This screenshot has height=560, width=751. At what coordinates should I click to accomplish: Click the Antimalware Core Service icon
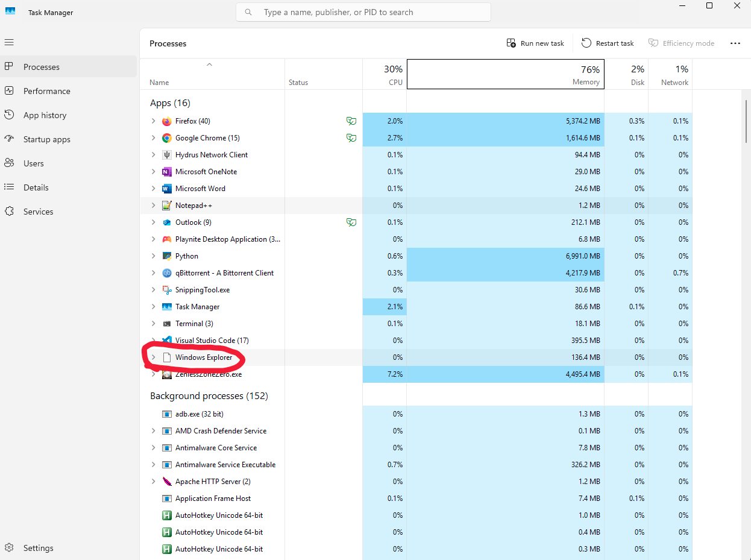coord(167,448)
